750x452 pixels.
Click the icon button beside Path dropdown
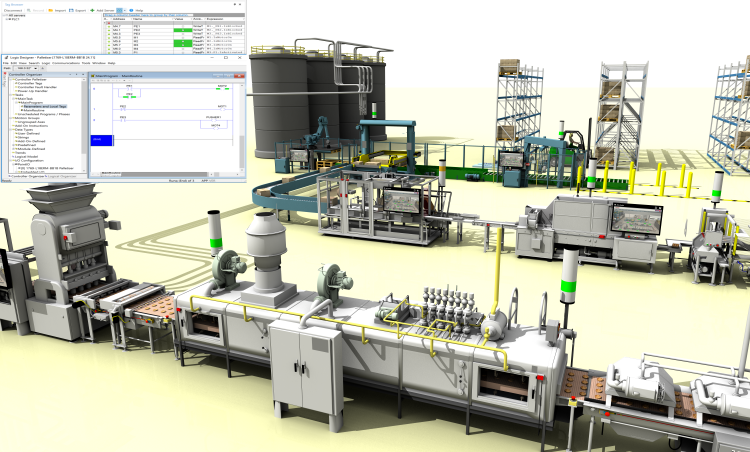coord(43,68)
